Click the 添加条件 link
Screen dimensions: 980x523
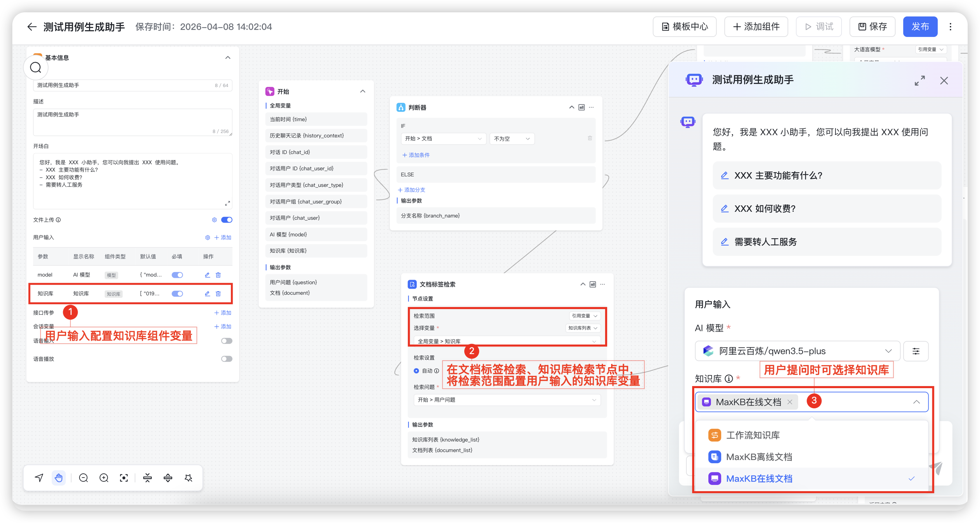(x=416, y=155)
